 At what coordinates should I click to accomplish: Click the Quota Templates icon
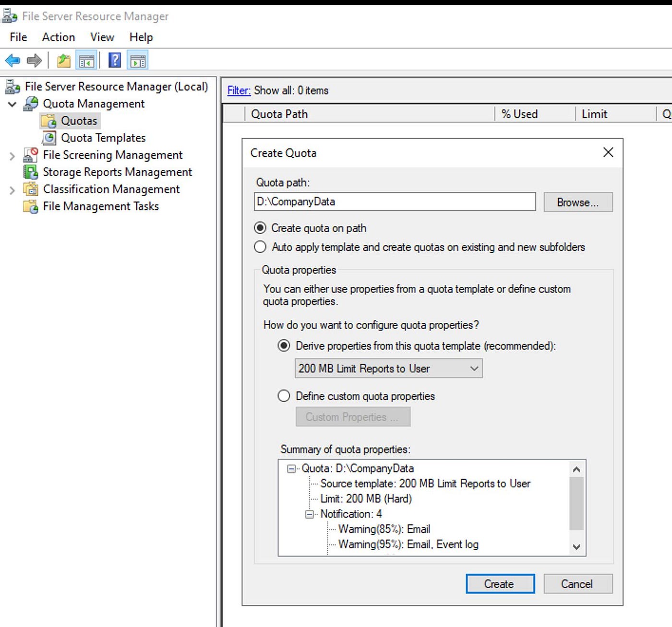[x=48, y=138]
